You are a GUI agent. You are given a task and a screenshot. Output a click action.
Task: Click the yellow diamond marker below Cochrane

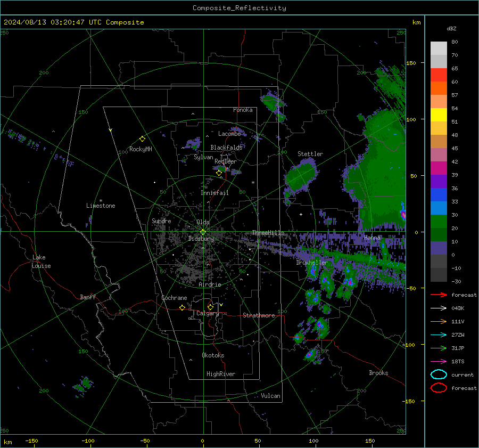182,307
